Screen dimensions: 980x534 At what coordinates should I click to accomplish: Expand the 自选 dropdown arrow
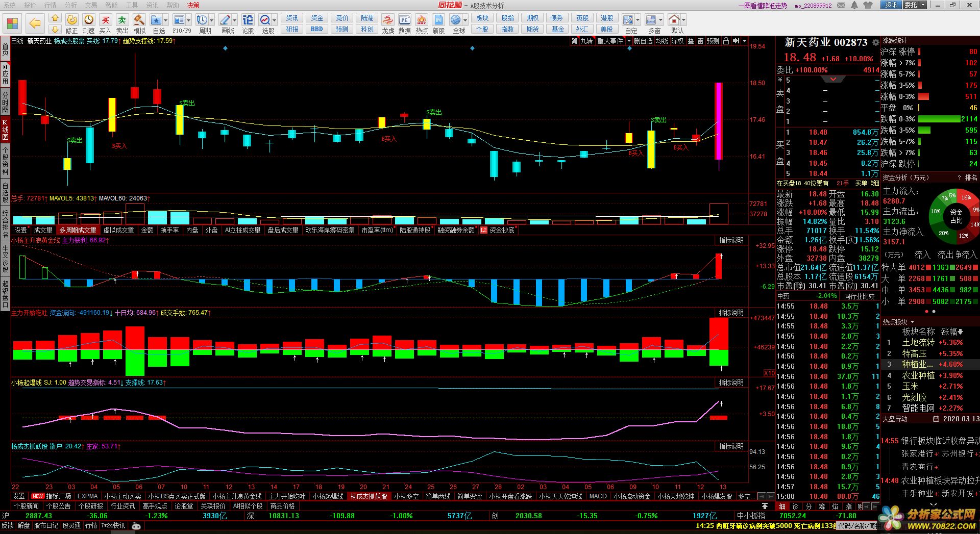pyautogui.click(x=166, y=20)
